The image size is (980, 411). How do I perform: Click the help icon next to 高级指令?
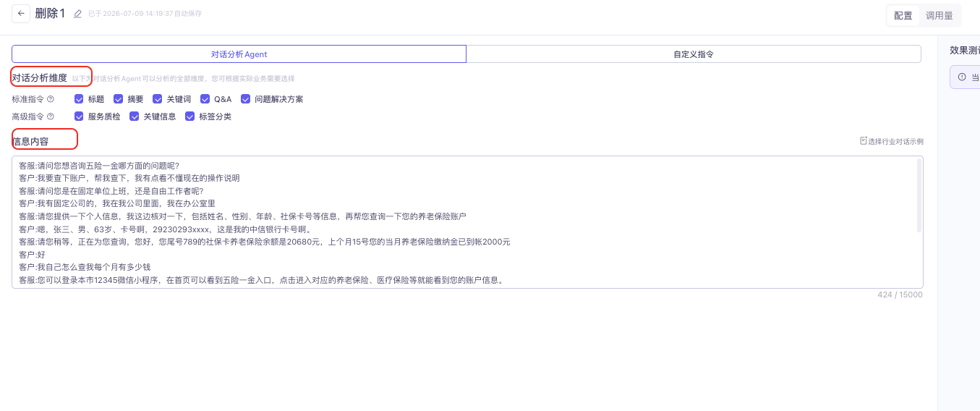pyautogui.click(x=51, y=116)
